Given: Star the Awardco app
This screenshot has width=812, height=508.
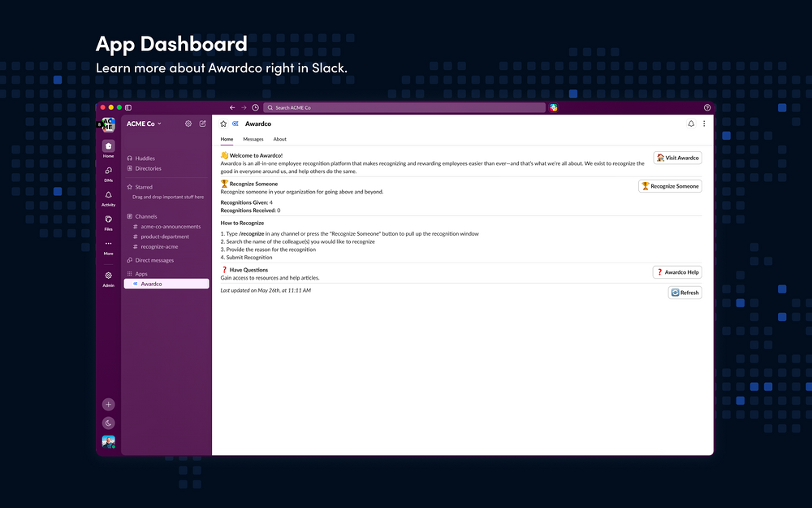Looking at the screenshot, I should tap(224, 124).
